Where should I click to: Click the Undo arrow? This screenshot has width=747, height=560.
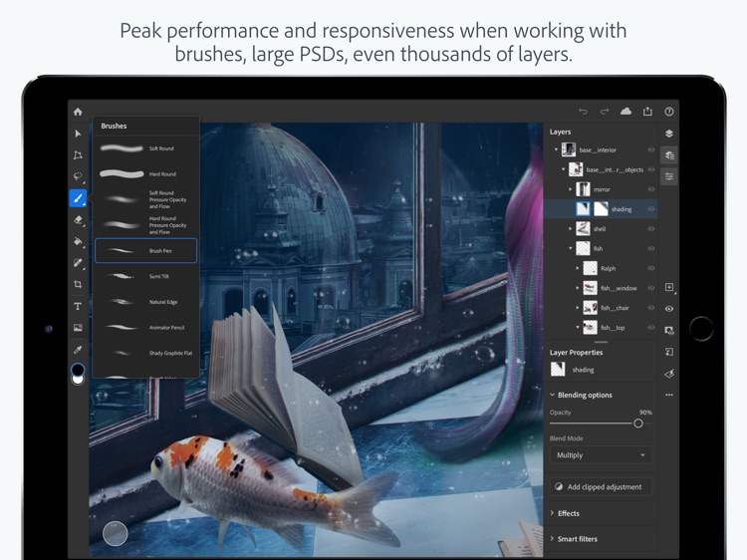(x=583, y=112)
